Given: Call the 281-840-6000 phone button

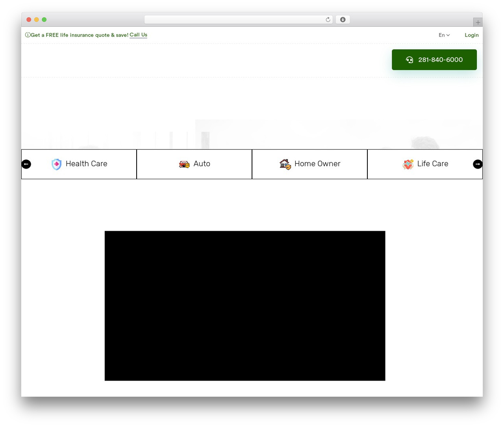Looking at the screenshot, I should pos(434,60).
